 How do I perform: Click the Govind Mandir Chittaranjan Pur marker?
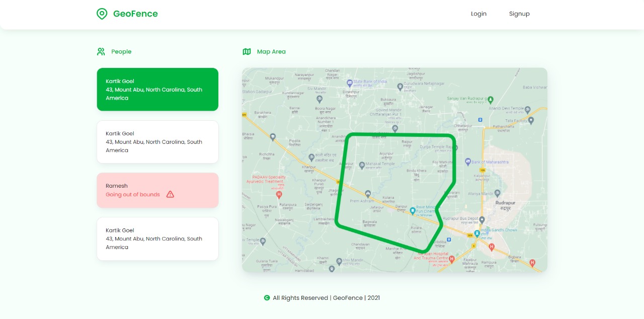click(x=395, y=129)
